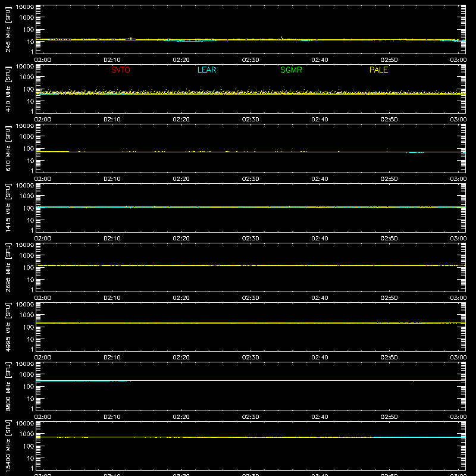Viewport: 476px width, 476px height.
Task: Click the 10 tick of the 4995 MHz panel
Action: [30, 339]
